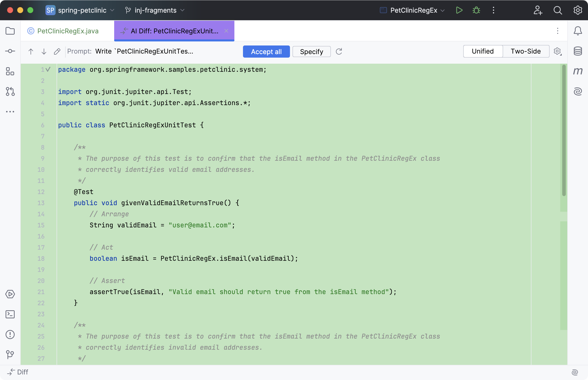Click the Diff label at bottom left
This screenshot has width=588, height=380.
23,372
